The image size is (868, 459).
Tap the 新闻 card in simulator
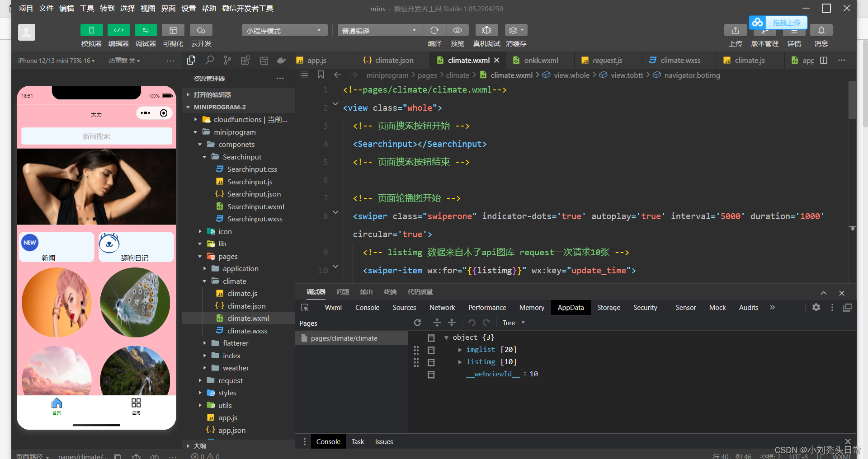56,247
